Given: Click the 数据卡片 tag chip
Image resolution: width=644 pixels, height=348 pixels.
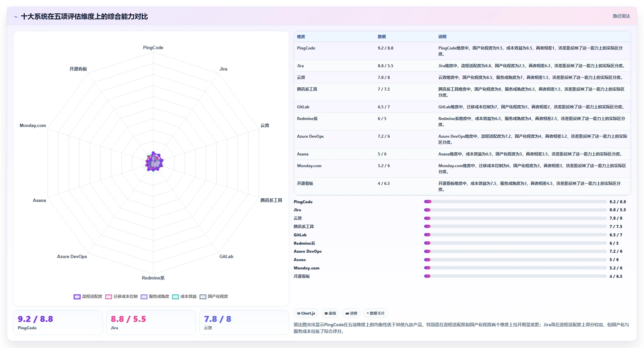Looking at the screenshot, I should click(376, 313).
